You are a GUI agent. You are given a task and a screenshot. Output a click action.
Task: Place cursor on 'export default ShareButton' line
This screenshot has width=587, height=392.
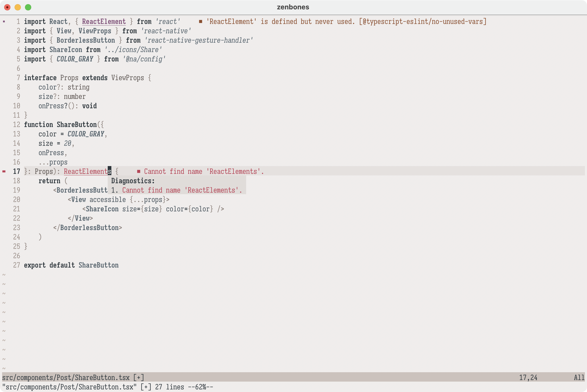click(x=71, y=265)
